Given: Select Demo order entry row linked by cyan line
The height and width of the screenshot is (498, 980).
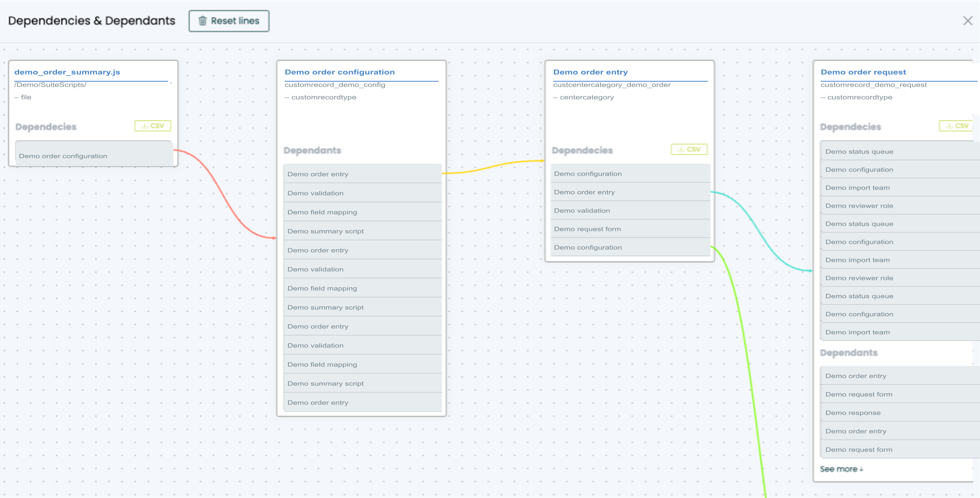Looking at the screenshot, I should point(631,192).
